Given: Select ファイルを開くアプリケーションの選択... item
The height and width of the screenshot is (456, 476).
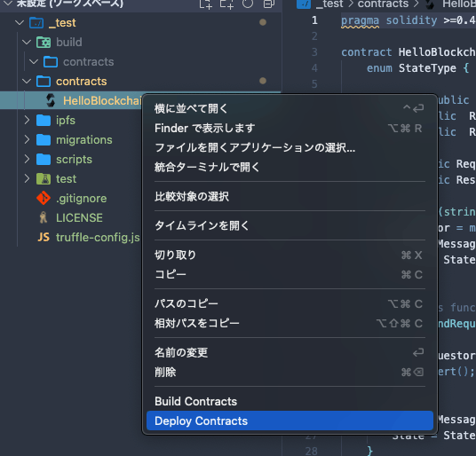Looking at the screenshot, I should (x=290, y=147).
